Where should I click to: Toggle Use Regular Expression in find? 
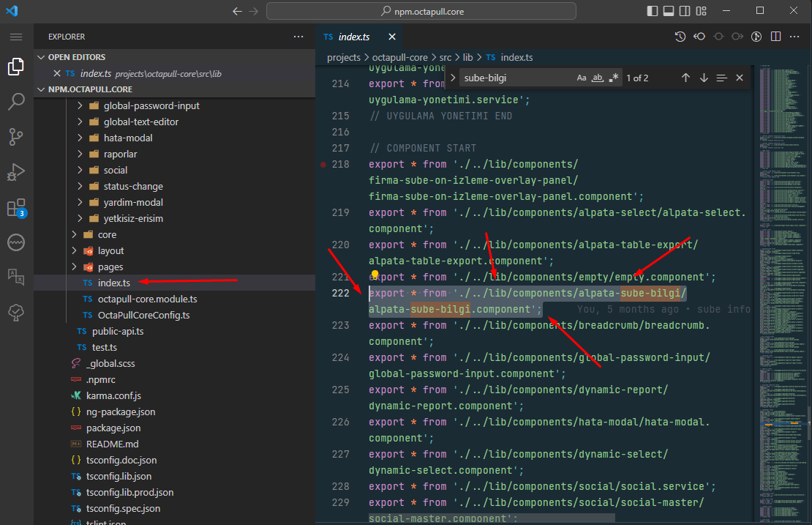coord(614,78)
